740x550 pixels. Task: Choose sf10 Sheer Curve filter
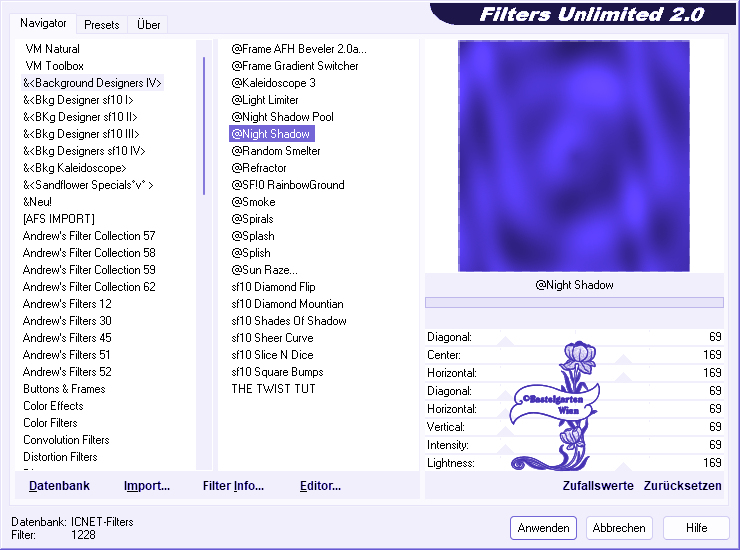pos(272,338)
